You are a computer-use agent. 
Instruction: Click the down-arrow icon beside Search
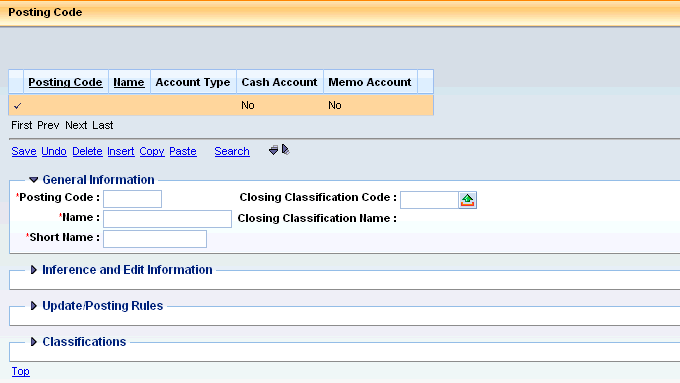tap(273, 151)
